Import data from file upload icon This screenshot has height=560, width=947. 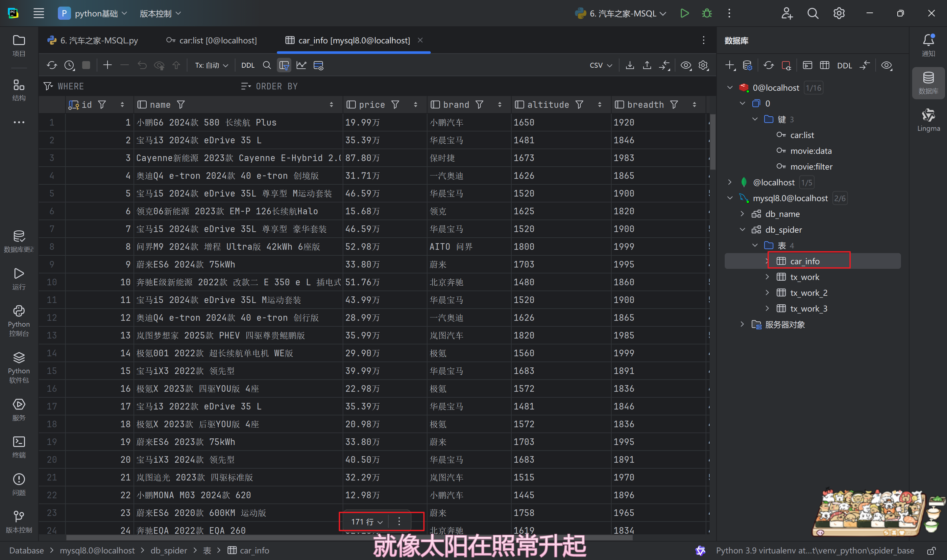(x=647, y=65)
